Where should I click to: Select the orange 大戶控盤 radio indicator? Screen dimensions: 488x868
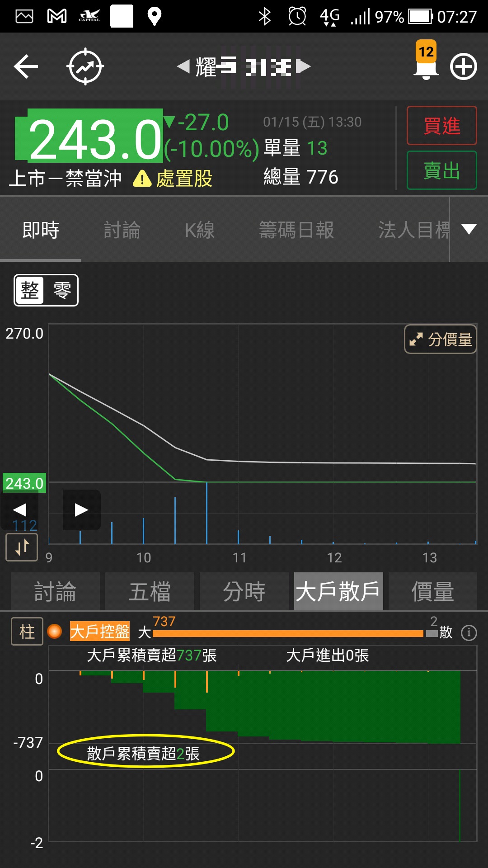click(55, 631)
